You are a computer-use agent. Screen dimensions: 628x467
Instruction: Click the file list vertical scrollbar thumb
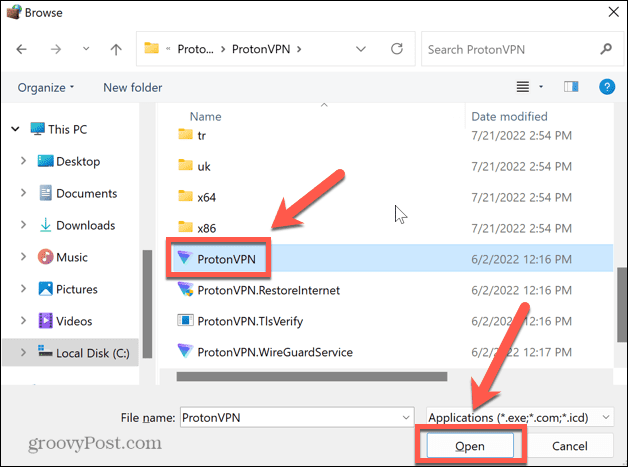(x=622, y=304)
